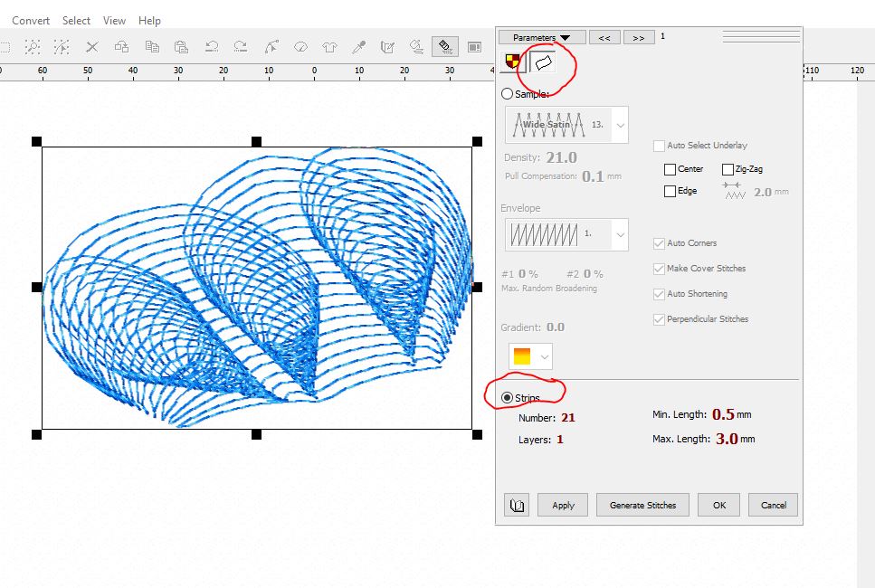Undo the last action via curved-left arrow
875x588 pixels.
[x=212, y=47]
